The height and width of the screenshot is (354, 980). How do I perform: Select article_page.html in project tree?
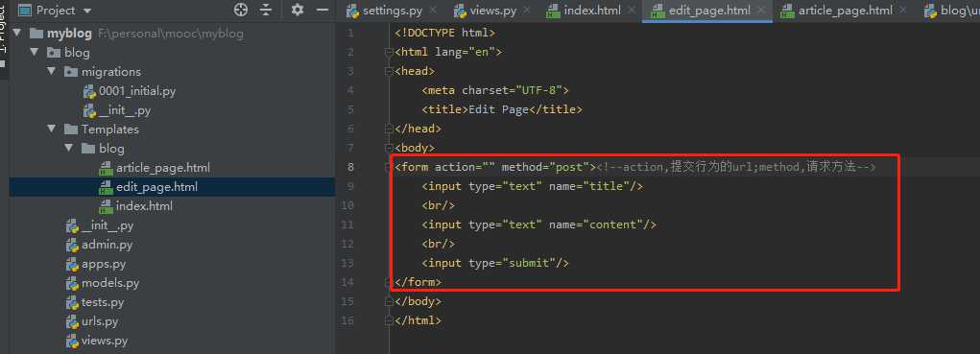(162, 168)
